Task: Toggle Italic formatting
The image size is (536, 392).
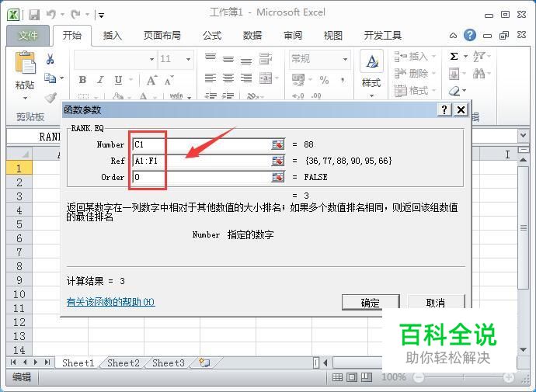Action: click(x=100, y=80)
